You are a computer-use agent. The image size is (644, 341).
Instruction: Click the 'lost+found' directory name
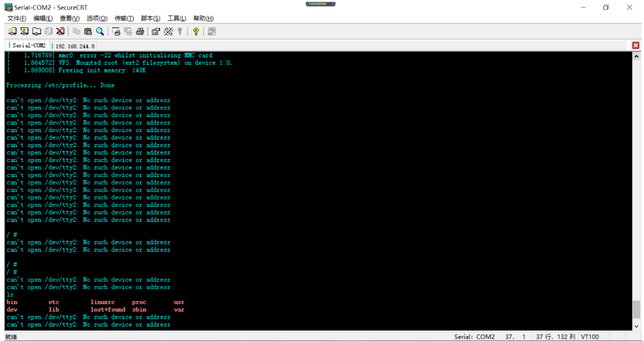tap(108, 310)
